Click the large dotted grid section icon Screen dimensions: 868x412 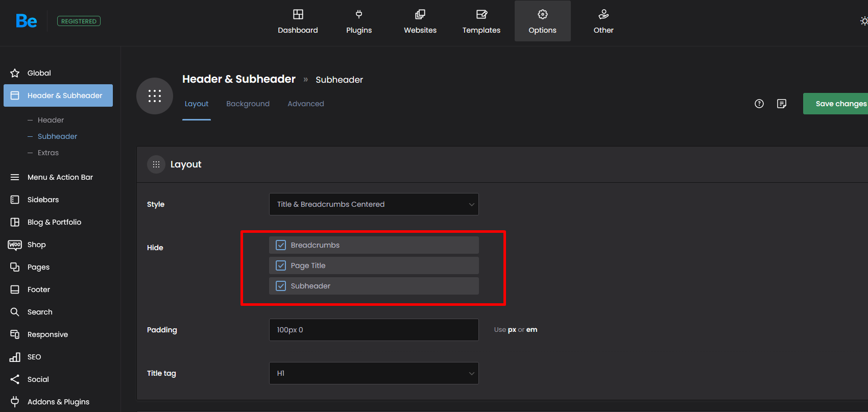tap(155, 96)
